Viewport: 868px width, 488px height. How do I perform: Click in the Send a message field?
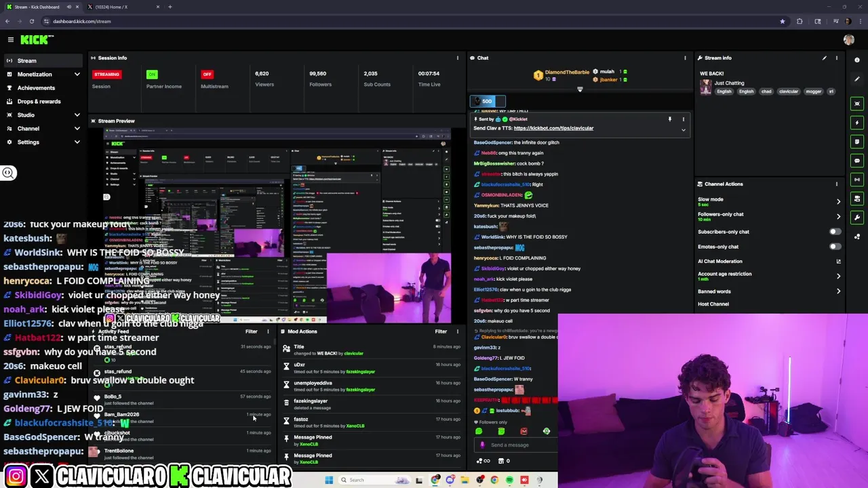tap(515, 445)
